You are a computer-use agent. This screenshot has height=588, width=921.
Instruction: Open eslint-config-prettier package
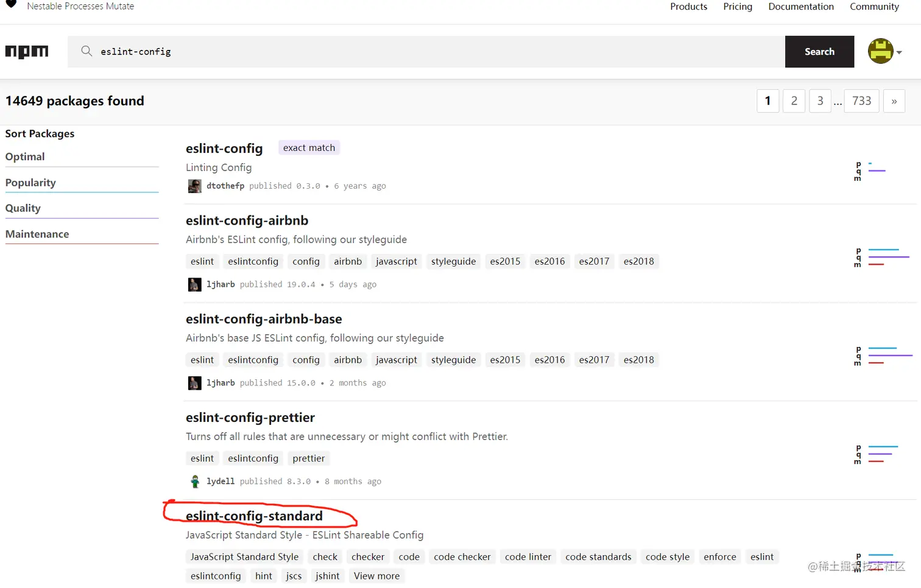pyautogui.click(x=250, y=418)
